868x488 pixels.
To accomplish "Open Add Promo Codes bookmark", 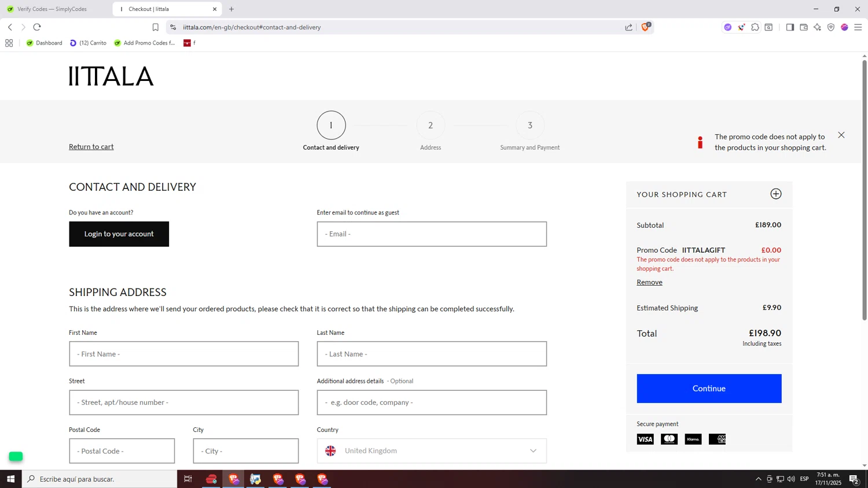I will pyautogui.click(x=145, y=43).
